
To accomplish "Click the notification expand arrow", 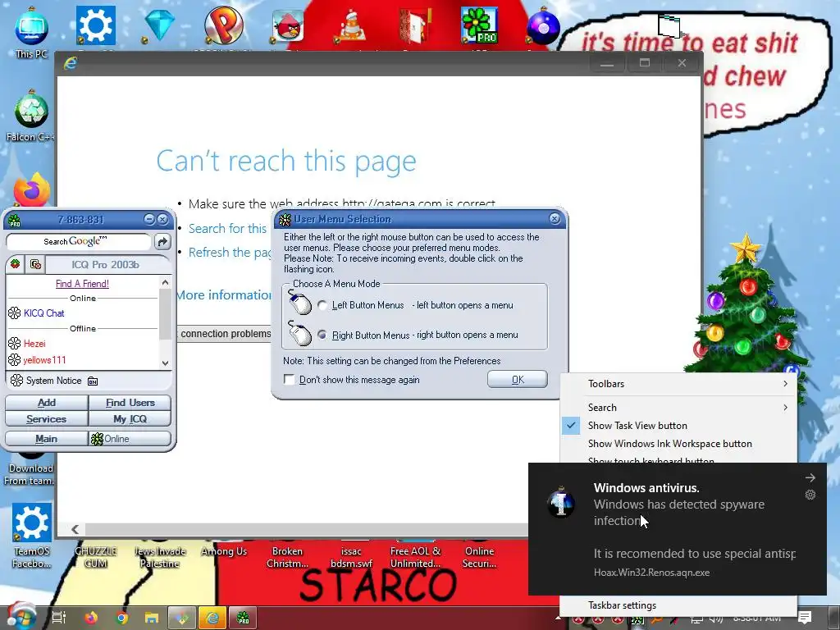I will [810, 477].
